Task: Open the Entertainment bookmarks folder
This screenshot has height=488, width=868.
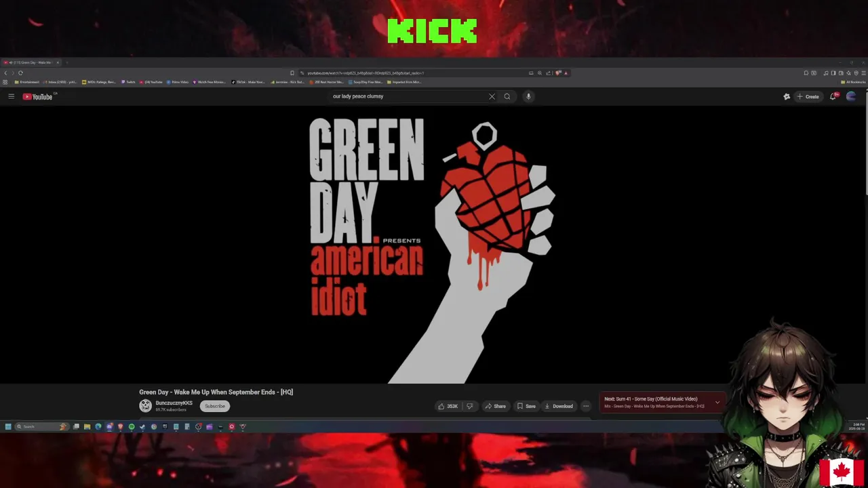Action: [28, 82]
